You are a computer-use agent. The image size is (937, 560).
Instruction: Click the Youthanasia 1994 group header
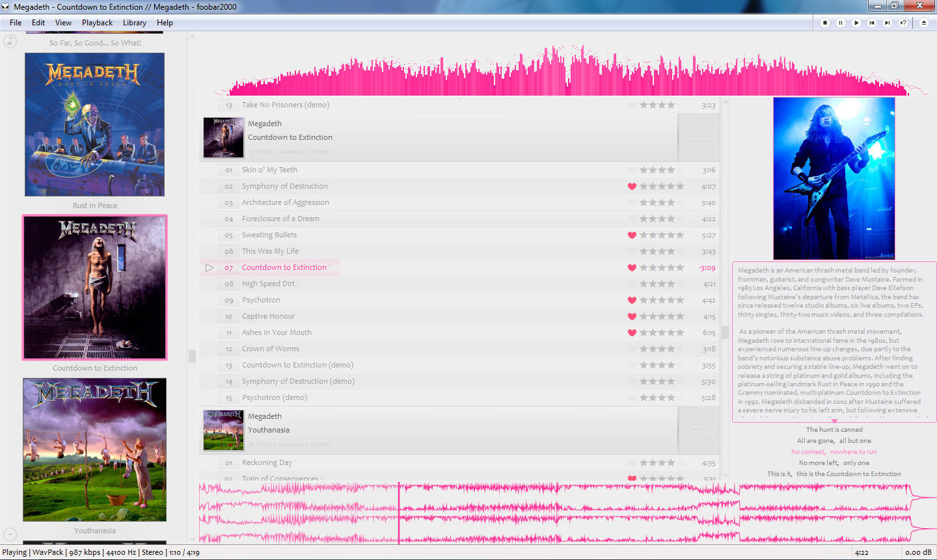[459, 430]
